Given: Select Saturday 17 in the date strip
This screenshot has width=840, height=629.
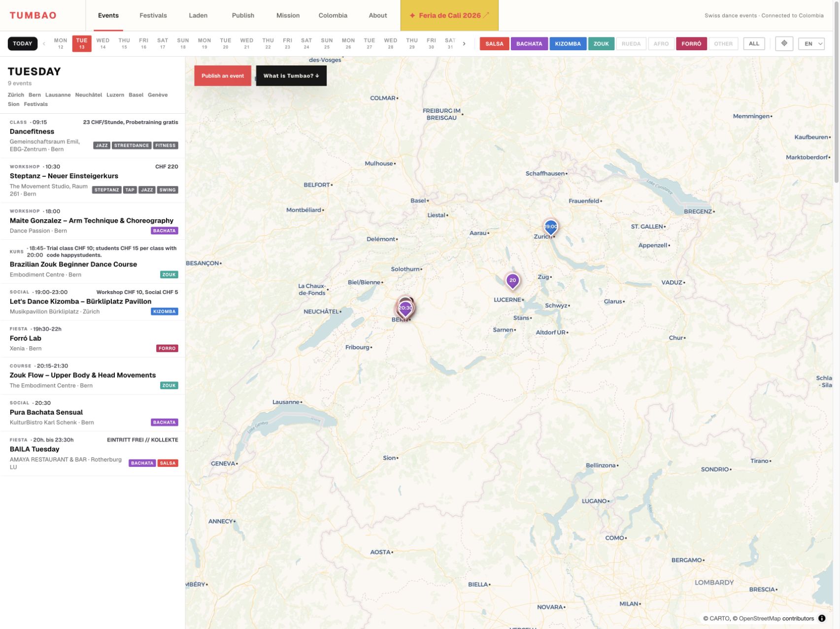Looking at the screenshot, I should point(163,44).
